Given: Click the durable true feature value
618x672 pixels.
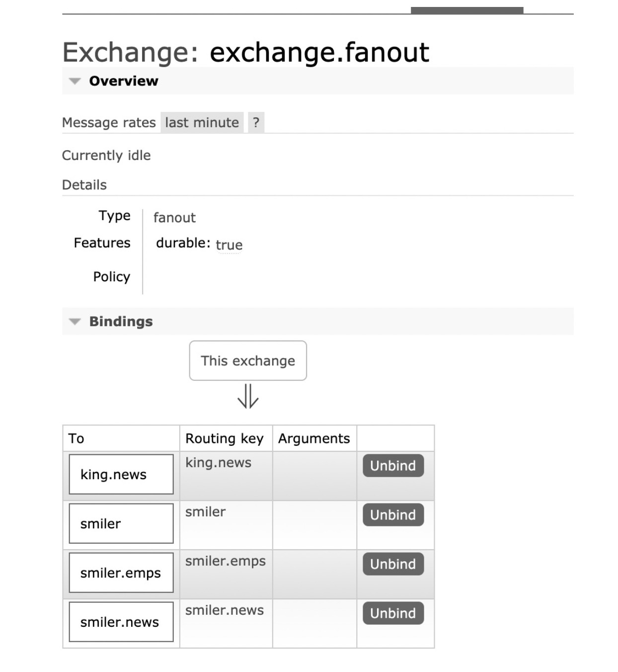Looking at the screenshot, I should [x=229, y=245].
